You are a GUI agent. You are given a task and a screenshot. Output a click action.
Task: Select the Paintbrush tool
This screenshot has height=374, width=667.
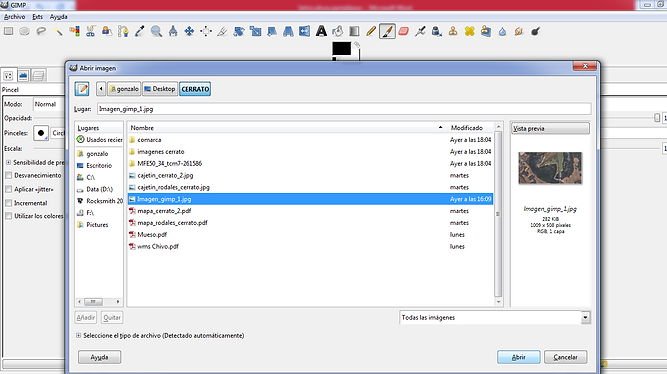387,31
